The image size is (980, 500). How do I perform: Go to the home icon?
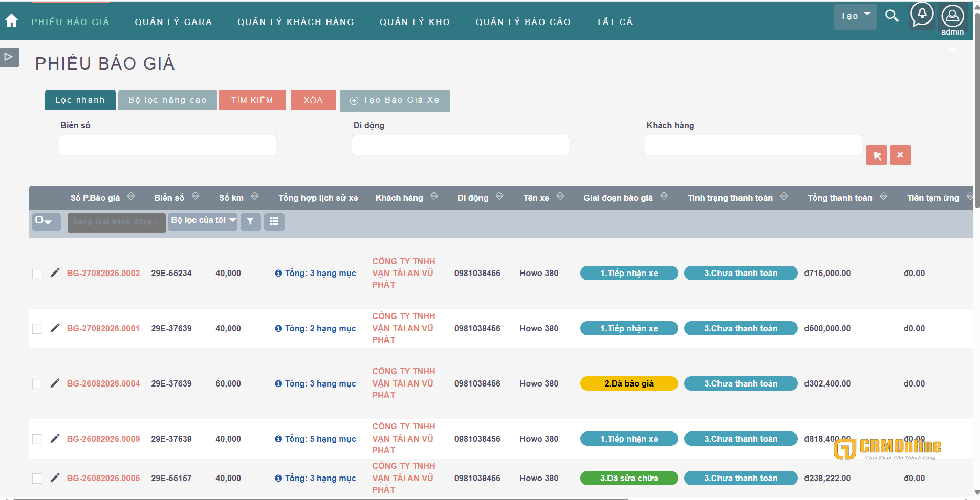click(x=11, y=20)
